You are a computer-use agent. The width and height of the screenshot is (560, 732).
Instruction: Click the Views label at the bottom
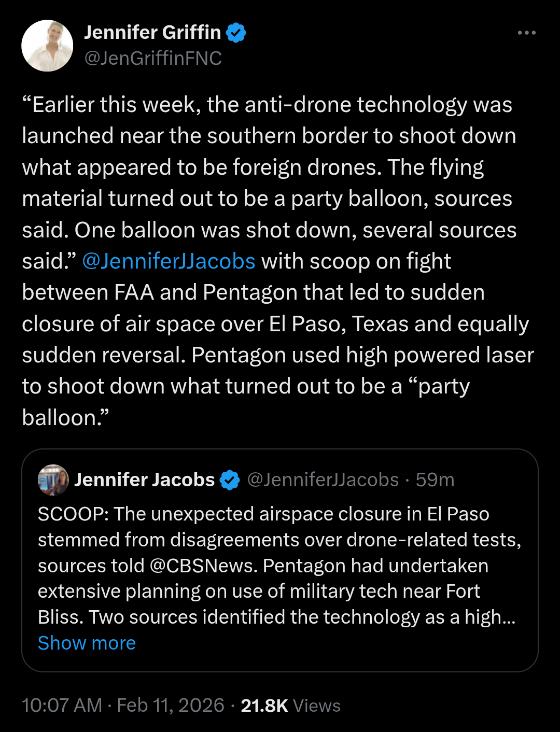(317, 706)
